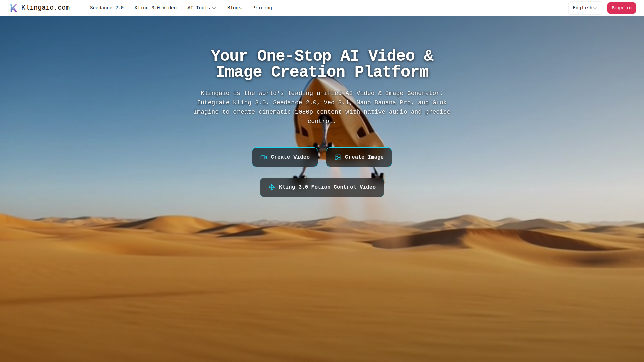Go to Kling 3.0 Video
This screenshot has height=362, width=644.
(x=155, y=8)
